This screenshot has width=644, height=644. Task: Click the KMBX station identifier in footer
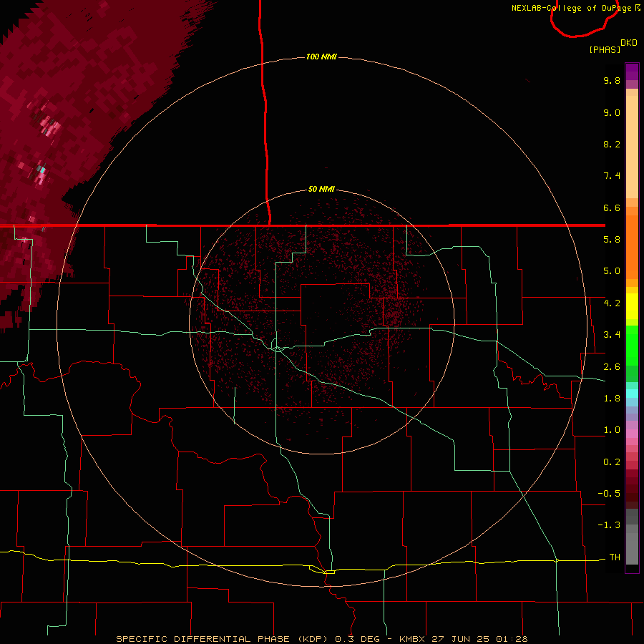412,639
